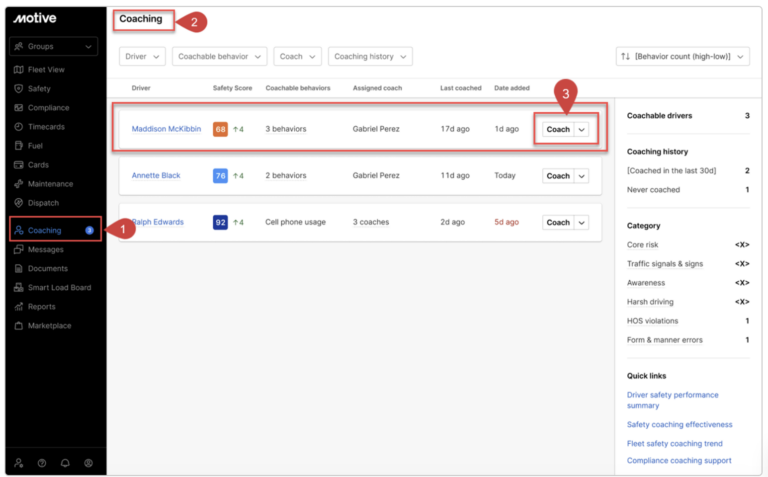The width and height of the screenshot is (768, 477).
Task: Click Annette Black's blue safety score badge
Action: [x=220, y=176]
